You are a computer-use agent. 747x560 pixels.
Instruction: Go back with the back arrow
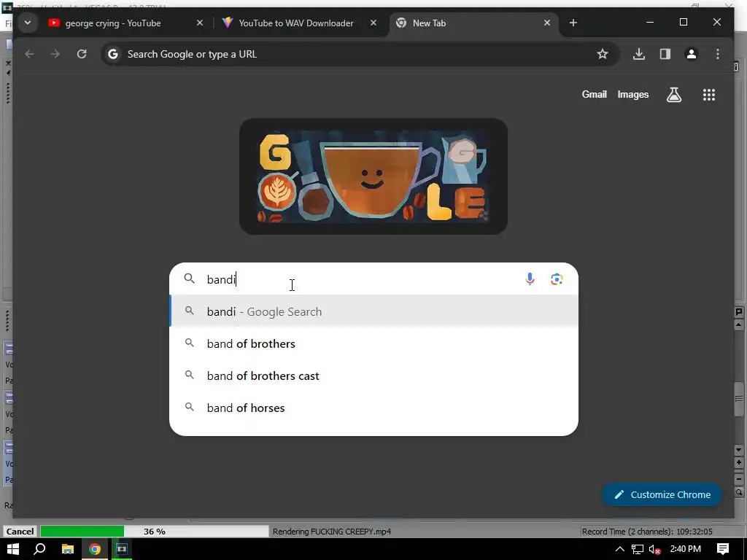(29, 54)
